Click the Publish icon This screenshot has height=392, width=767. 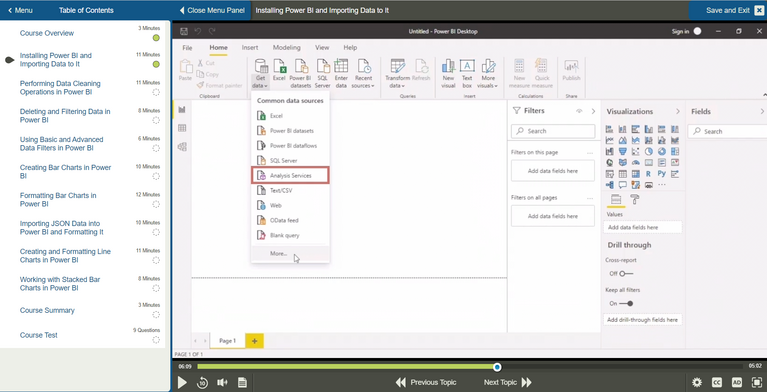click(571, 69)
